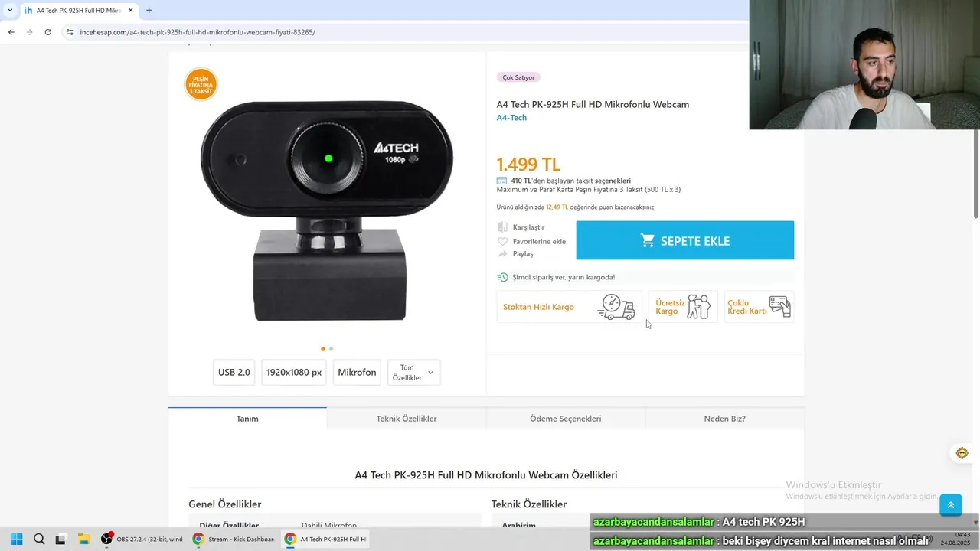Select the second image carousel dot

coord(332,349)
